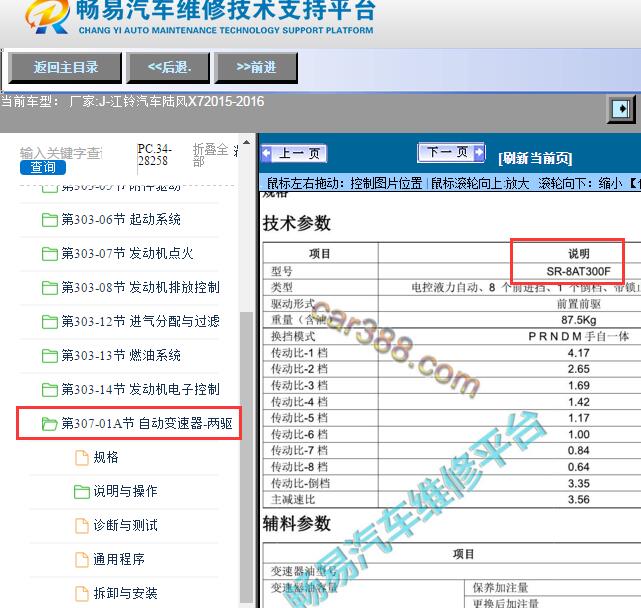Viewport: 641px width, 608px height.
Task: Click the 折叠全部 collapse all link
Action: pyautogui.click(x=210, y=155)
